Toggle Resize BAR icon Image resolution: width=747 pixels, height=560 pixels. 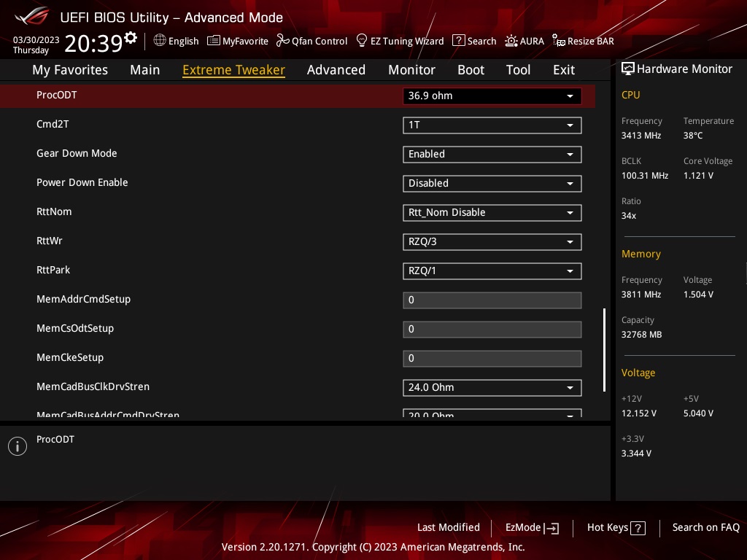point(558,41)
